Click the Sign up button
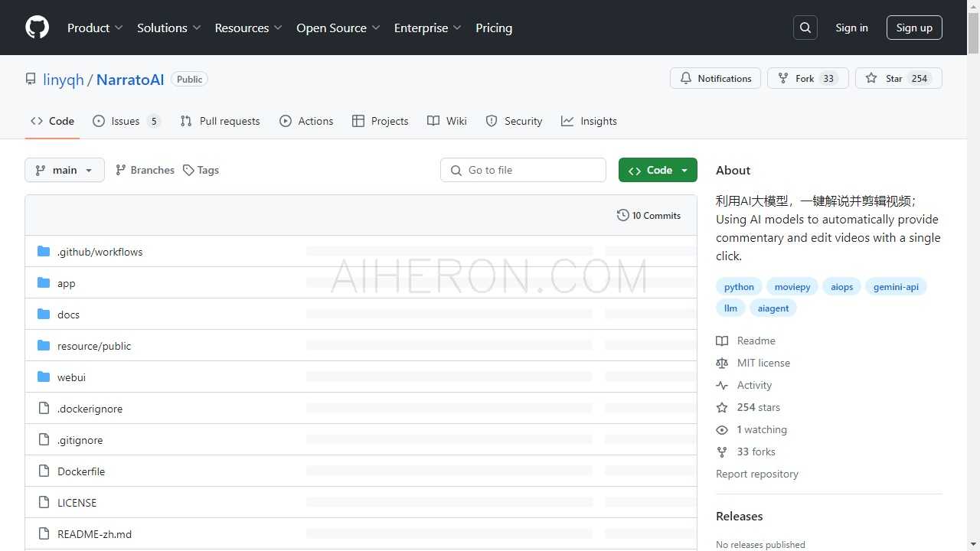 914,28
